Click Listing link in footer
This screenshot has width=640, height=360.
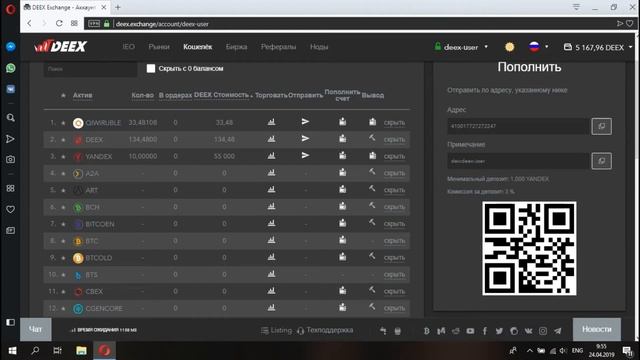[x=276, y=330]
